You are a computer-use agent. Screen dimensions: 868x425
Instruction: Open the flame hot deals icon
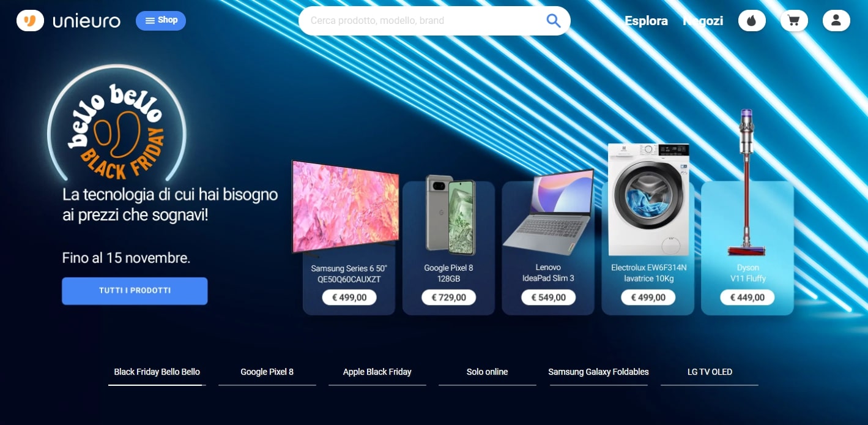[x=752, y=21]
